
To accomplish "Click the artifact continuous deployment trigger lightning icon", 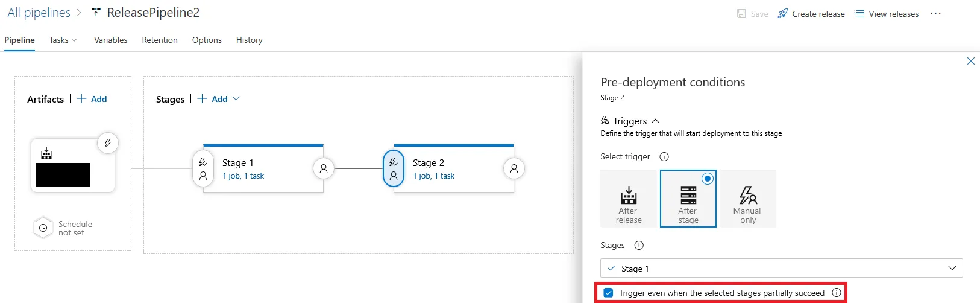I will [x=108, y=143].
